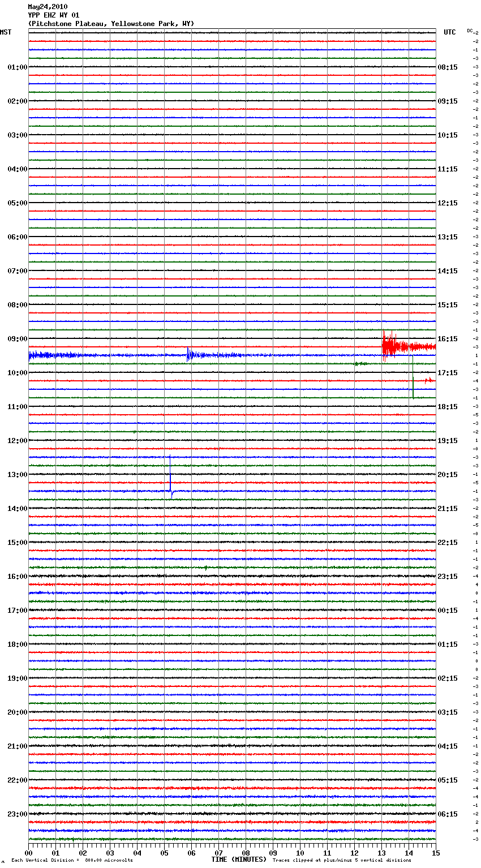Click the 13:15 UTC time label
The width and height of the screenshot is (481, 868).
point(448,237)
